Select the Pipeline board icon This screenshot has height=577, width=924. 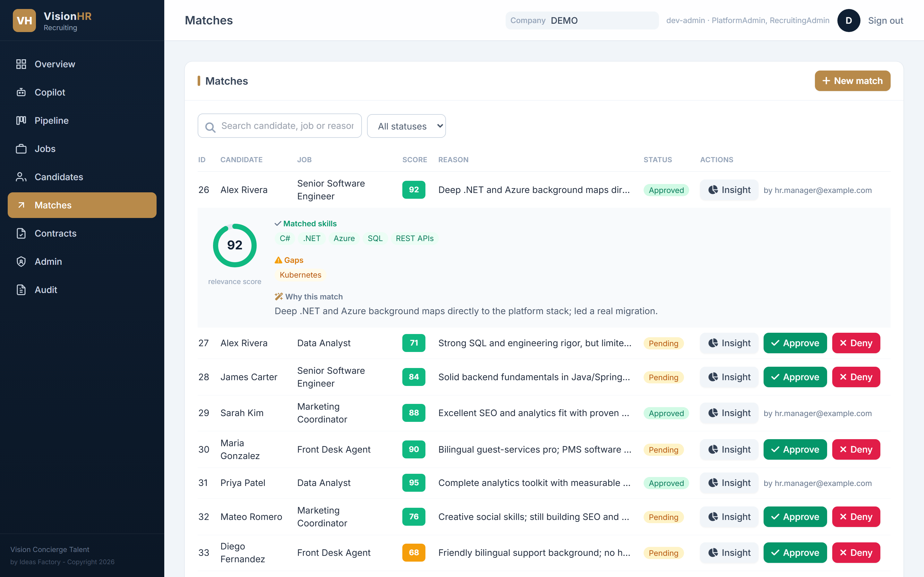(x=21, y=121)
